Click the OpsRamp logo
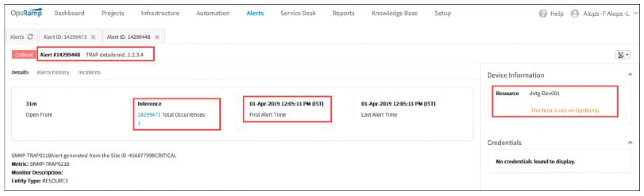Viewport: 644px width, 196px height. 26,13
